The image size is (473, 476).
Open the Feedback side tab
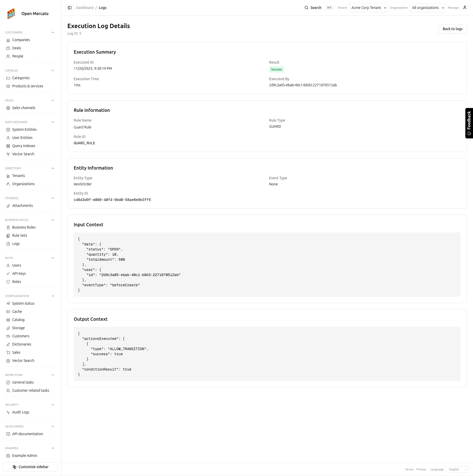(469, 123)
